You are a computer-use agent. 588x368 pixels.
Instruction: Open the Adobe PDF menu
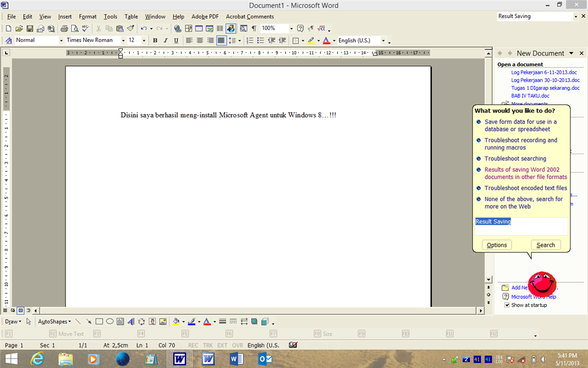point(205,17)
